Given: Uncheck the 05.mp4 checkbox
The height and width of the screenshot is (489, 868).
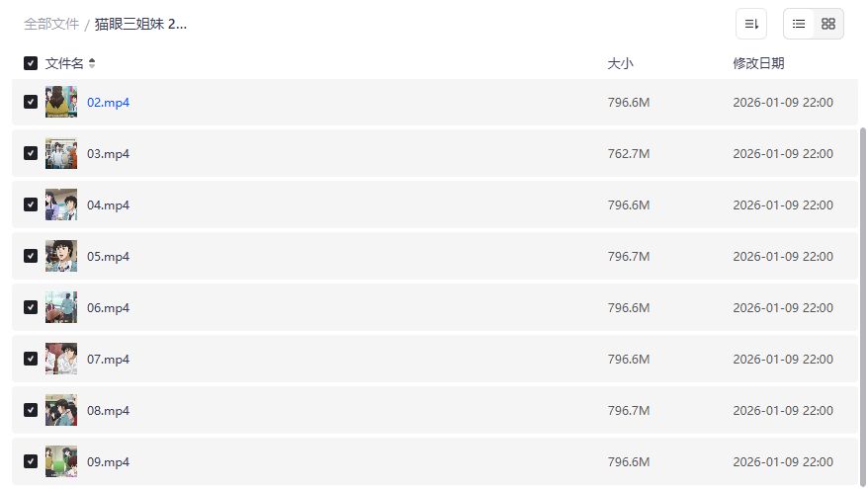Looking at the screenshot, I should point(31,256).
